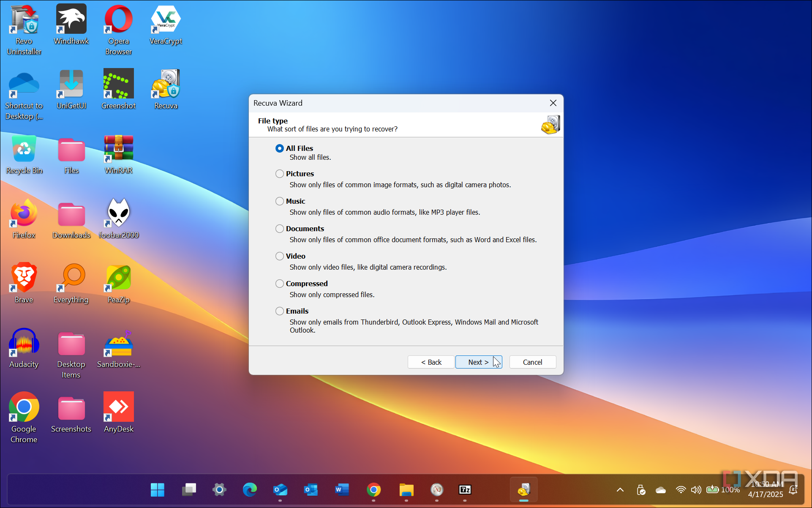812x508 pixels.
Task: Cancel the Recuva Wizard
Action: 532,362
